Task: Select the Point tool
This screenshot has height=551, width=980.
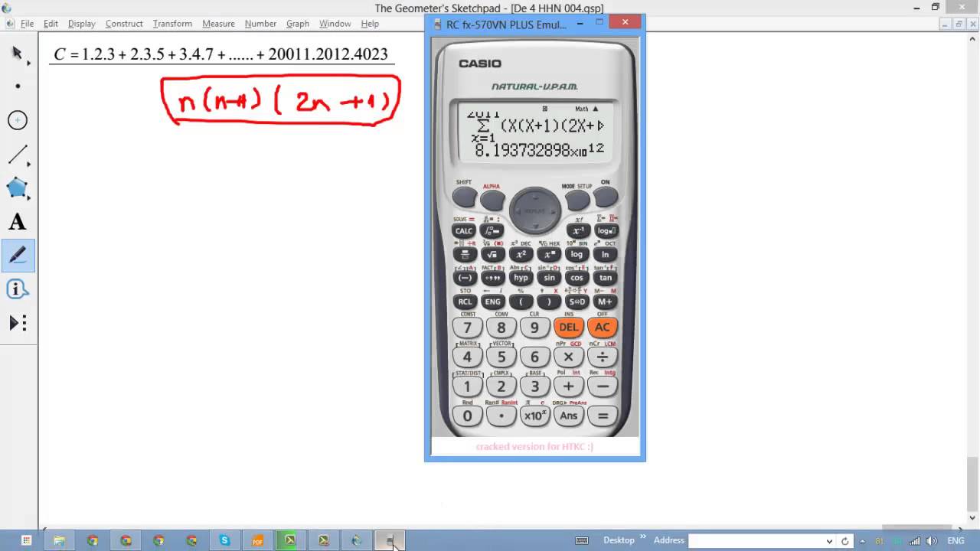Action: [18, 86]
